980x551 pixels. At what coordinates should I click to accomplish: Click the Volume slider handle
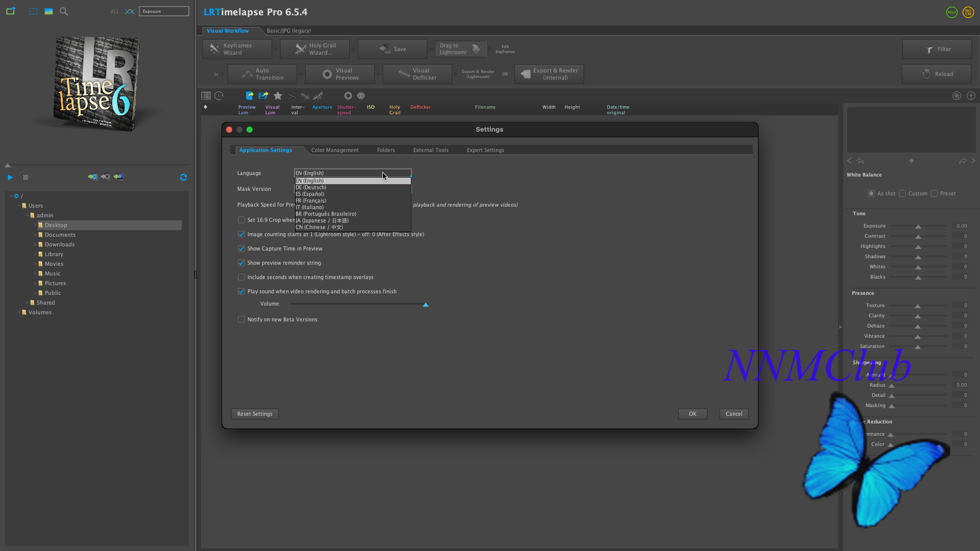pos(426,305)
